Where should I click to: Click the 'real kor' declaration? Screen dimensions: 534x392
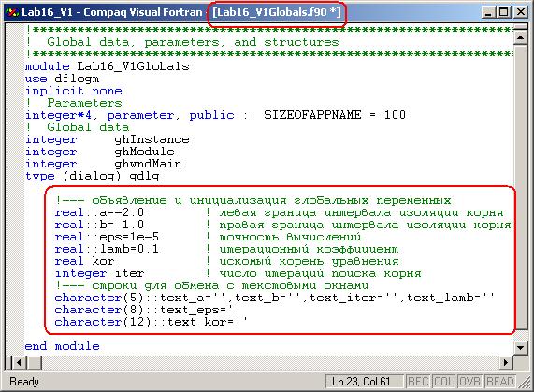[84, 261]
